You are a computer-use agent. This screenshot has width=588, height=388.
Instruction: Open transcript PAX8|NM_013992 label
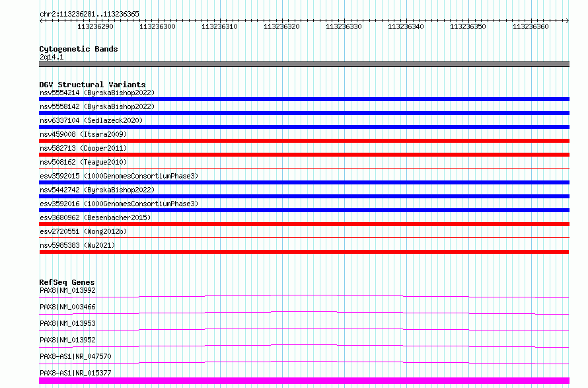pyautogui.click(x=67, y=290)
